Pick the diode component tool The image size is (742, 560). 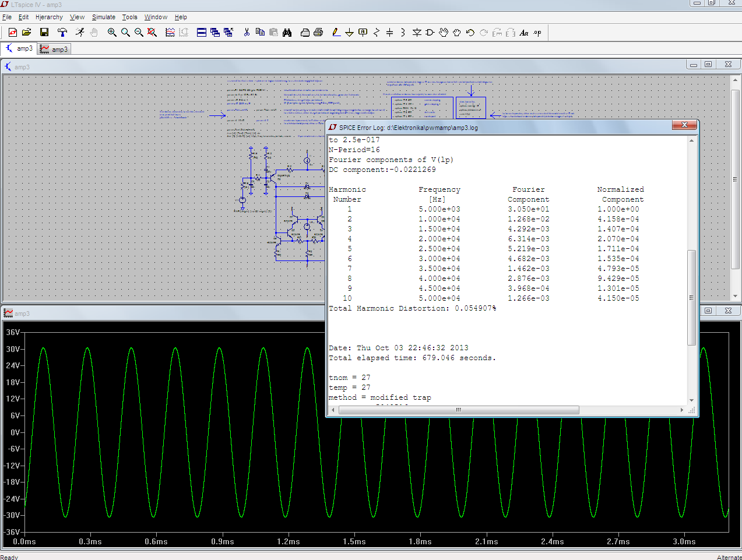[x=417, y=33]
